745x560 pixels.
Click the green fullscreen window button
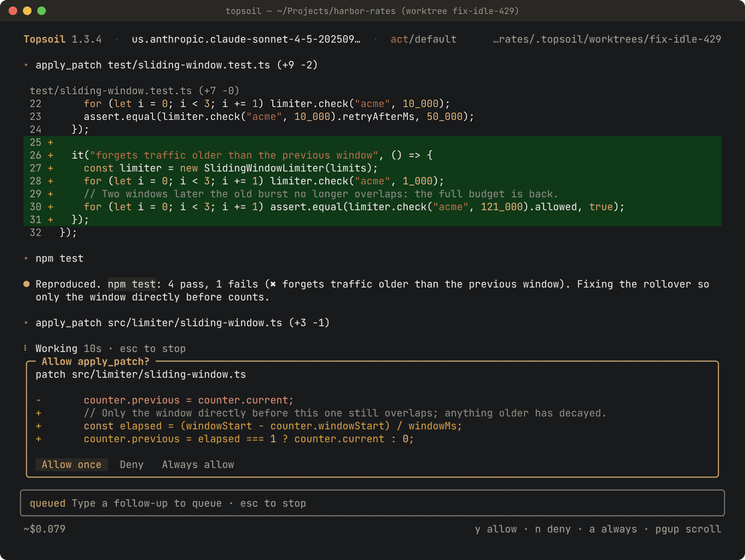(42, 11)
